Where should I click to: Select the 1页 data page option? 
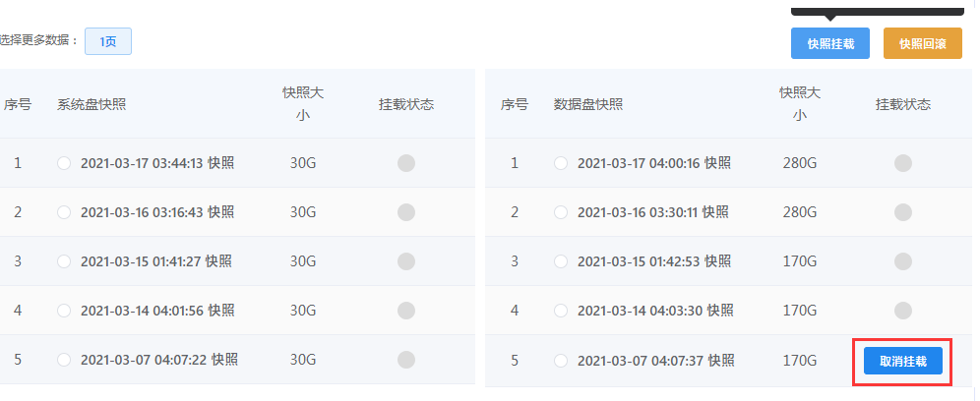click(x=108, y=41)
